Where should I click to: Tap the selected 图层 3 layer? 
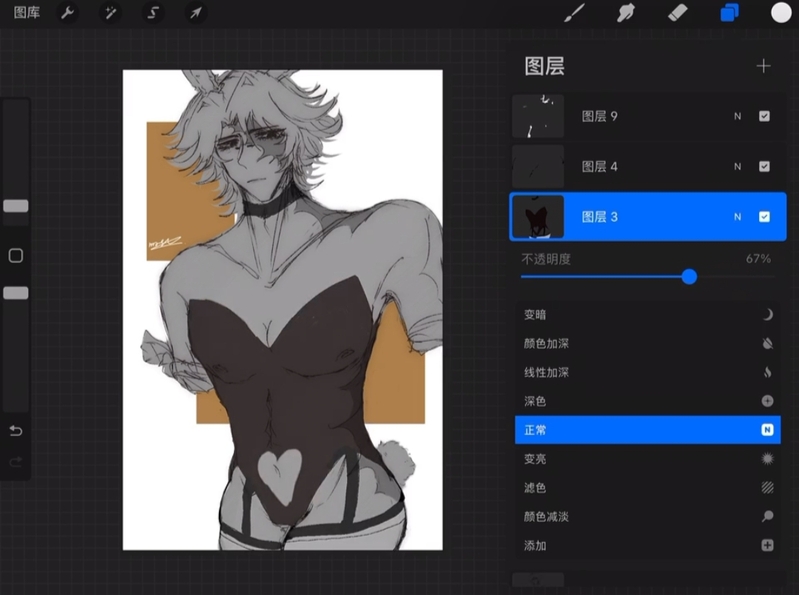coord(648,217)
